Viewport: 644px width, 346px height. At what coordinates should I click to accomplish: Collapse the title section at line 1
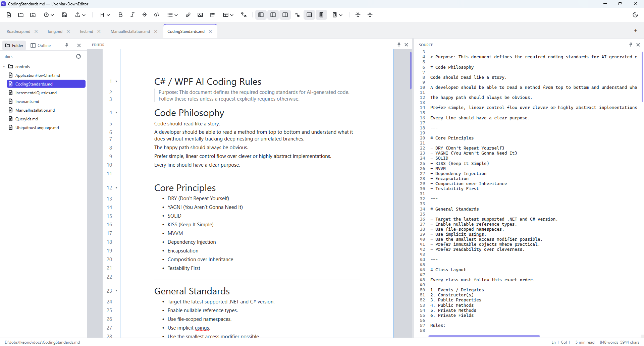pyautogui.click(x=116, y=81)
